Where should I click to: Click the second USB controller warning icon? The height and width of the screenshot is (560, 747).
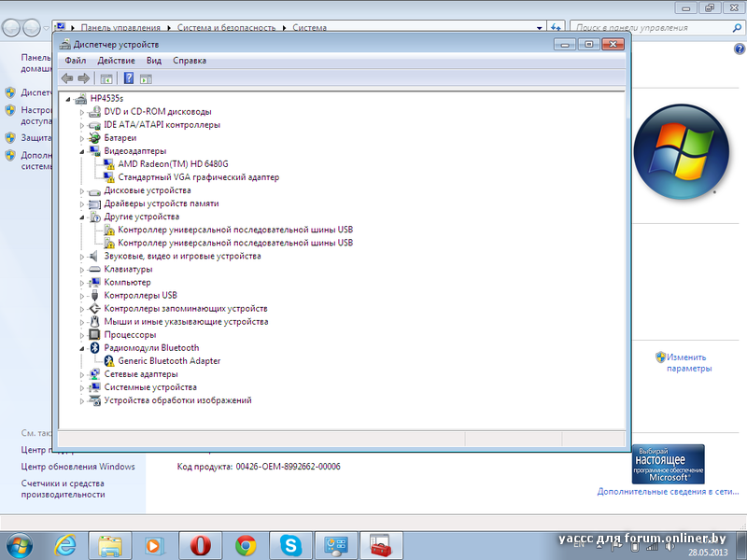click(109, 243)
